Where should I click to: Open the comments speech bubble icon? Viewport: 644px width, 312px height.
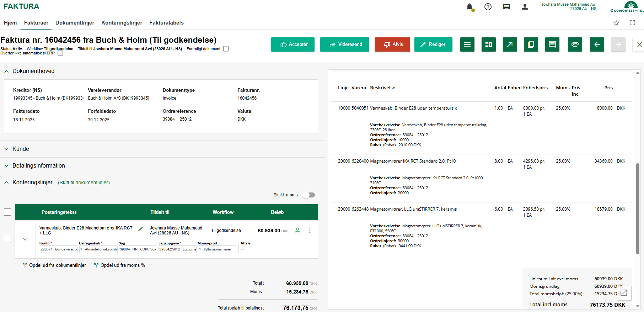pyautogui.click(x=552, y=44)
